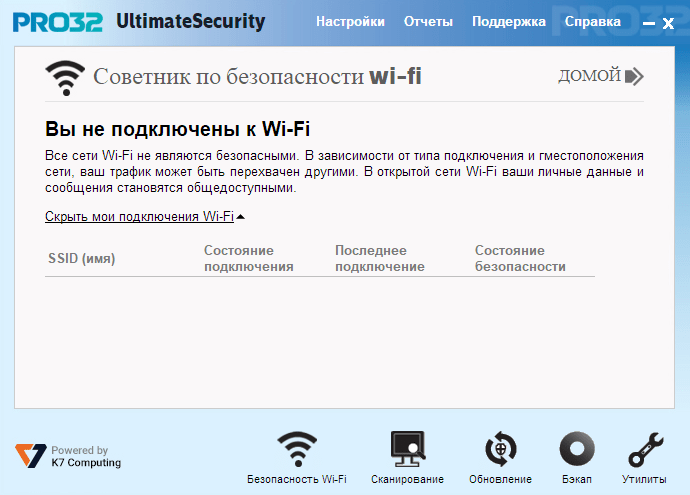Open the Wi-Fi security icon in bottom toolbar
The width and height of the screenshot is (690, 495).
click(x=297, y=449)
